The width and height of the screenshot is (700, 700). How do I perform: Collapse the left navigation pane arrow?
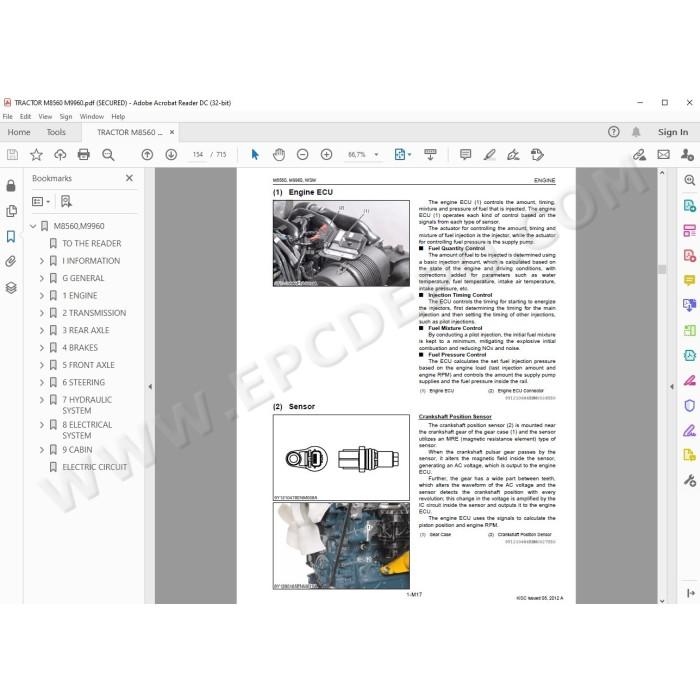coord(150,387)
